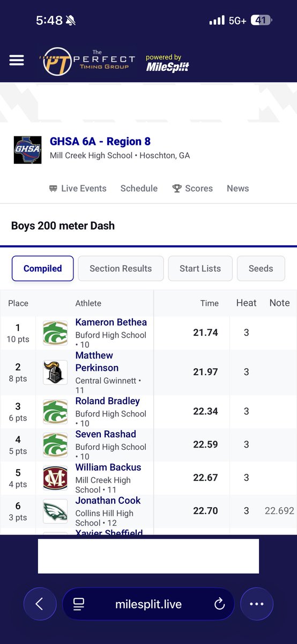Open Kameron Bethea athlete profile

111,322
